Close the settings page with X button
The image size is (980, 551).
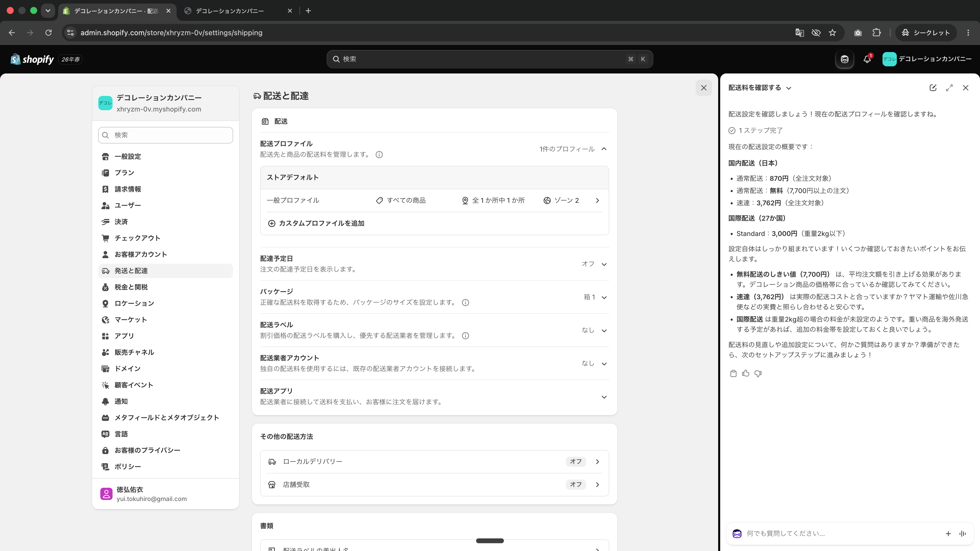coord(704,88)
